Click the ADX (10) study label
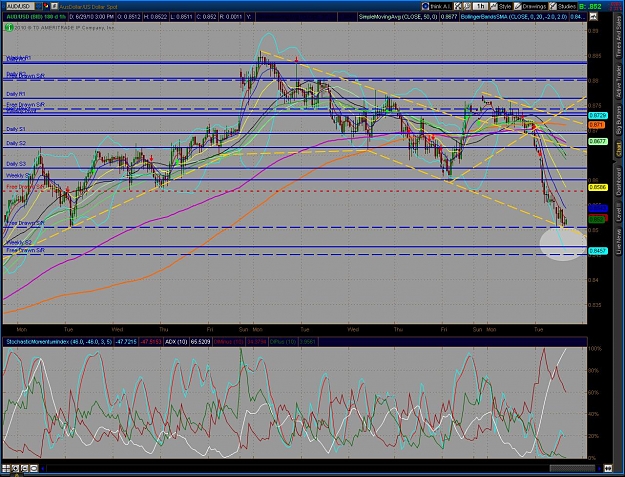 click(177, 342)
